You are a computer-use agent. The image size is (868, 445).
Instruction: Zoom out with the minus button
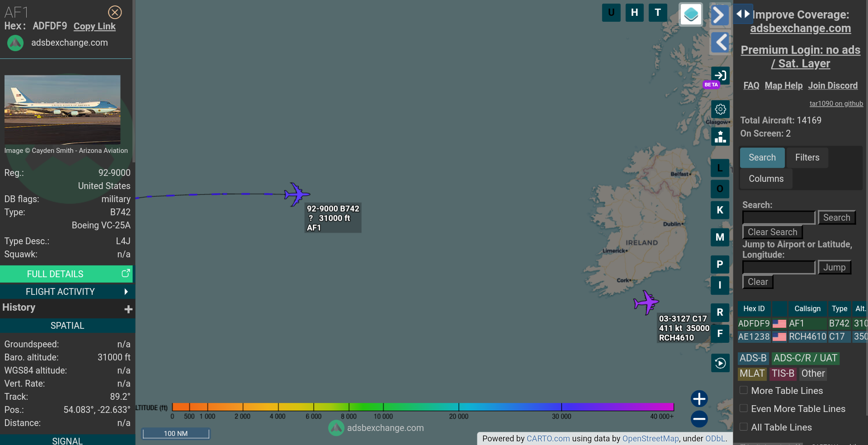[699, 419]
